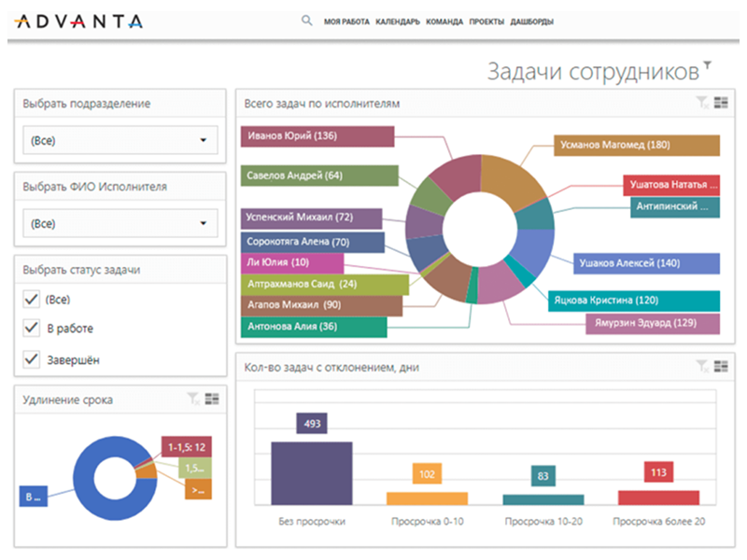Select Усманов Магомед (180) chart label
The width and height of the screenshot is (747, 560).
point(639,145)
